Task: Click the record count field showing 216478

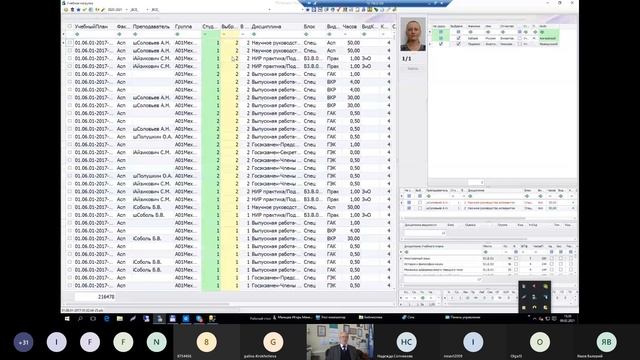Action: (95, 297)
